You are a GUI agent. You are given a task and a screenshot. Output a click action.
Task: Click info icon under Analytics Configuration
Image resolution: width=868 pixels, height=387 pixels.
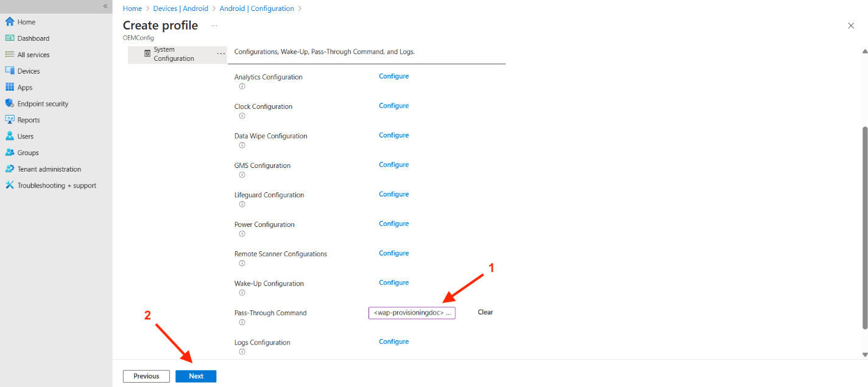pyautogui.click(x=242, y=86)
